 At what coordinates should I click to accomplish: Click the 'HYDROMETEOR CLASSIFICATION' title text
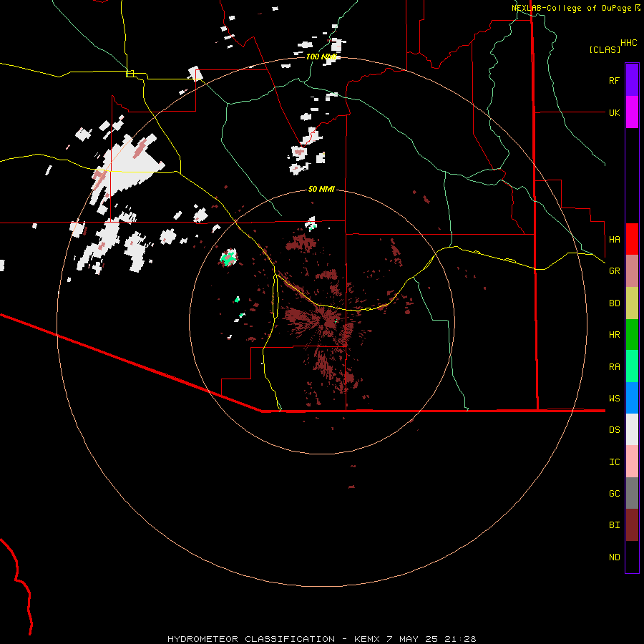(x=251, y=639)
